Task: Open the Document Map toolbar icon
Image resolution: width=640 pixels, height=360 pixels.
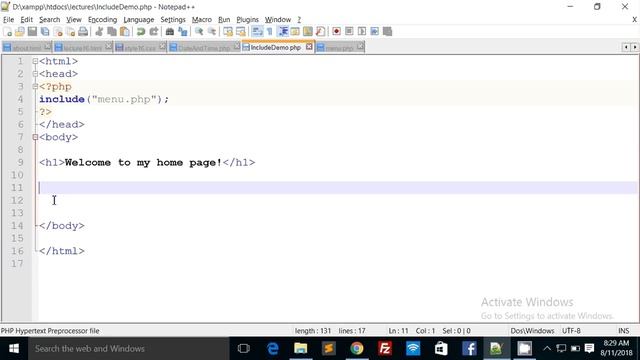Action: tap(308, 31)
